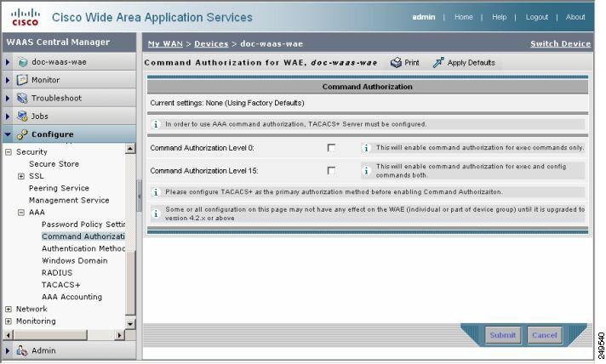606x364 pixels.
Task: Enable Command Authorization Level 15 checkbox
Action: 331,171
